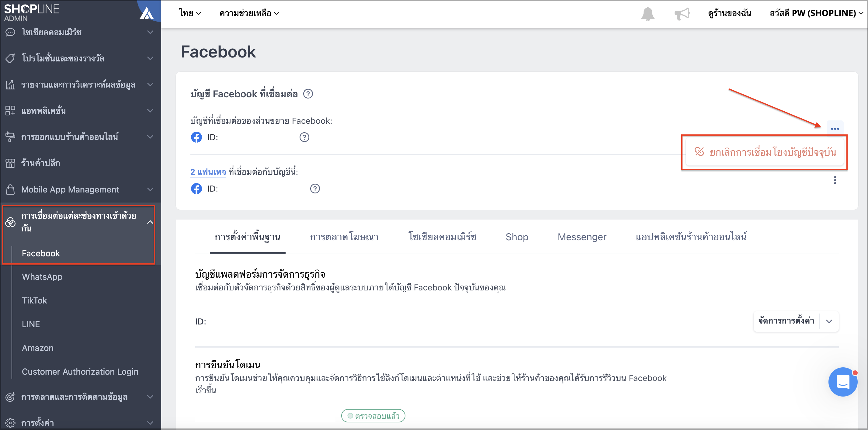Click the ดูร้านของฉัน link
The image size is (868, 430).
coord(730,13)
